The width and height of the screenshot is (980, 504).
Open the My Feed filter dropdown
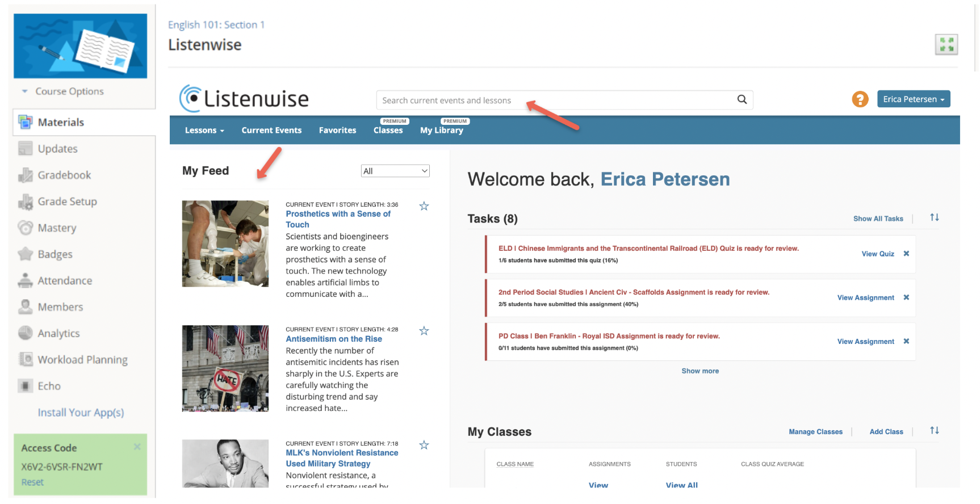click(395, 171)
